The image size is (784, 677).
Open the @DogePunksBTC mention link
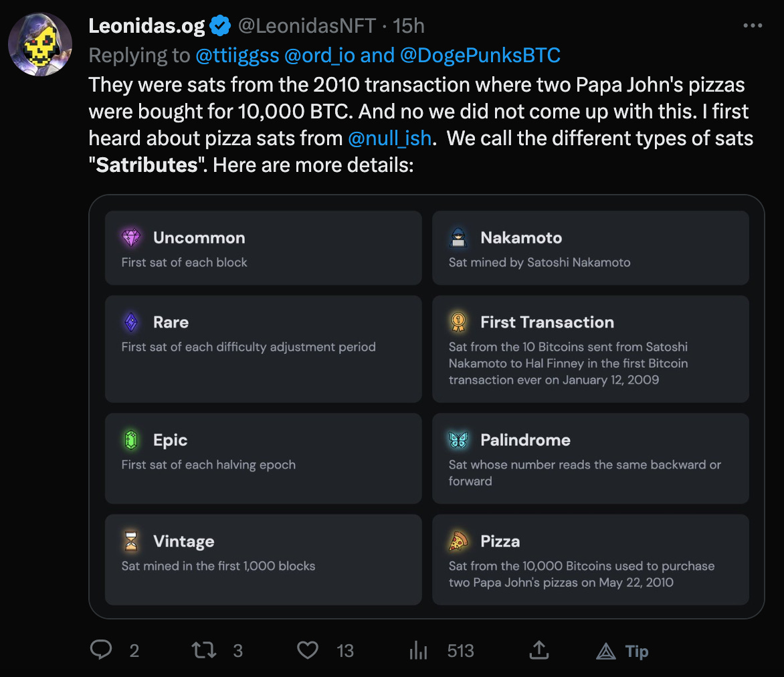click(480, 56)
